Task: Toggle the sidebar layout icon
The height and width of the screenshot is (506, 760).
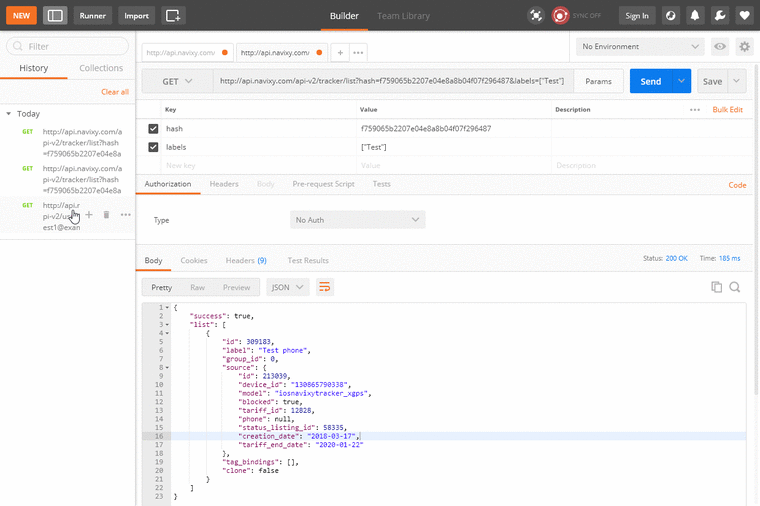Action: click(x=55, y=16)
